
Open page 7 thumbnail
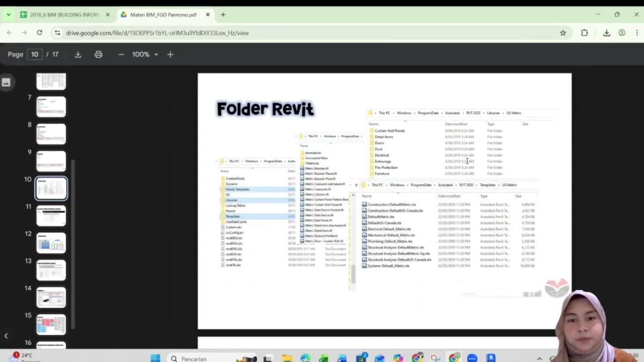[51, 107]
